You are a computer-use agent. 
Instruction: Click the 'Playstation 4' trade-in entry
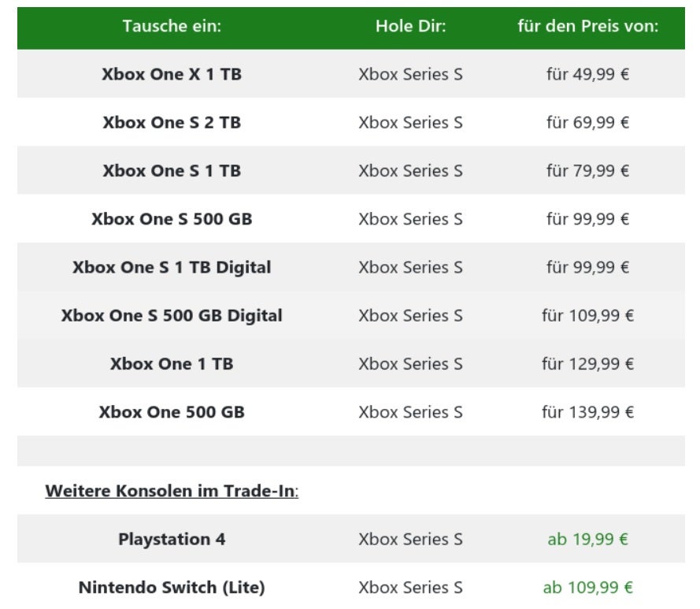(x=172, y=540)
